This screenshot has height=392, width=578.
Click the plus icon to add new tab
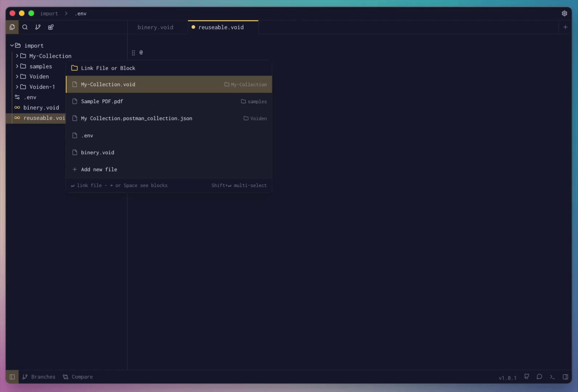[565, 27]
